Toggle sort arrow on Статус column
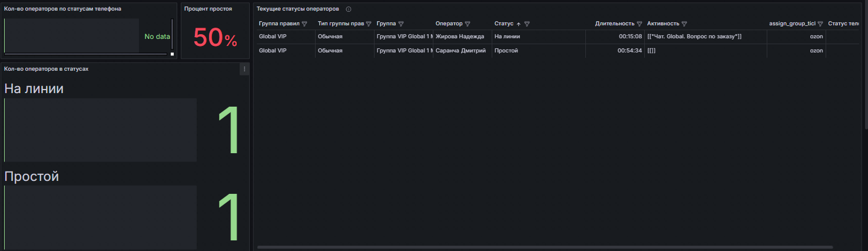Viewport: 868px width, 251px height. point(518,24)
